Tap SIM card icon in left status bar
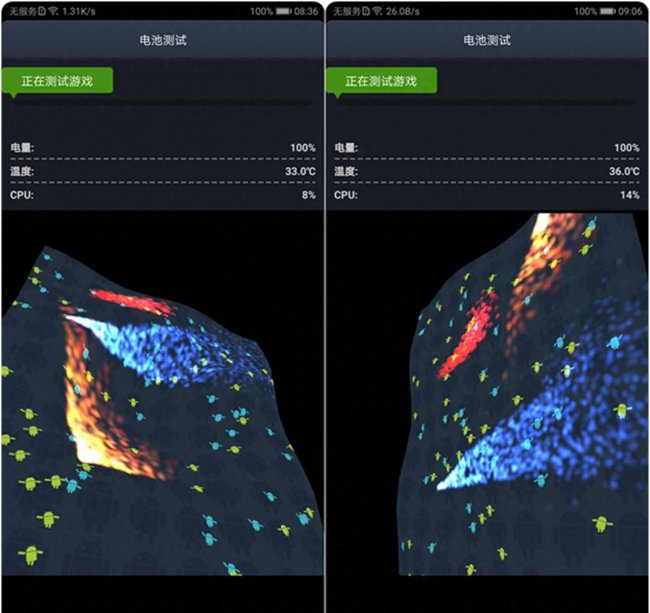Image resolution: width=650 pixels, height=613 pixels. pyautogui.click(x=42, y=11)
